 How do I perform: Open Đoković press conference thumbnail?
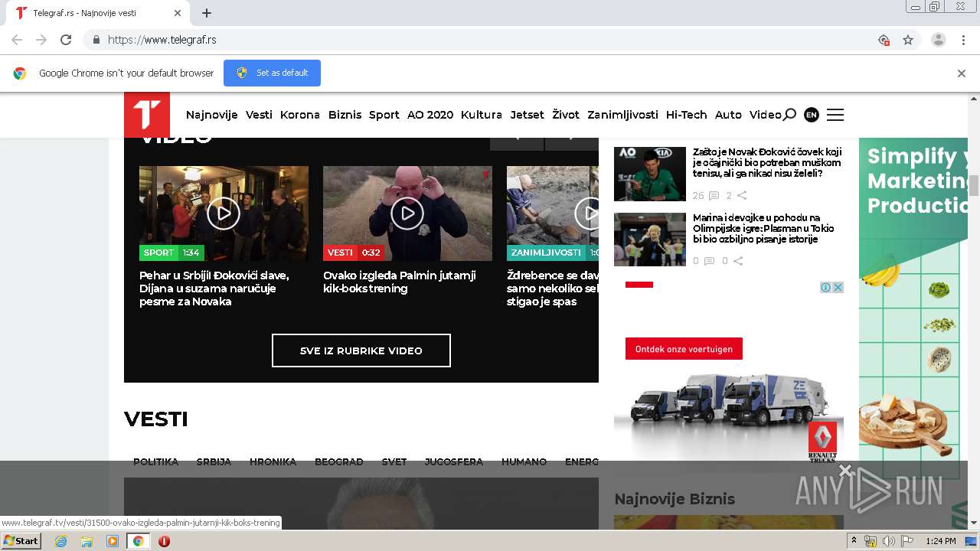tap(650, 174)
